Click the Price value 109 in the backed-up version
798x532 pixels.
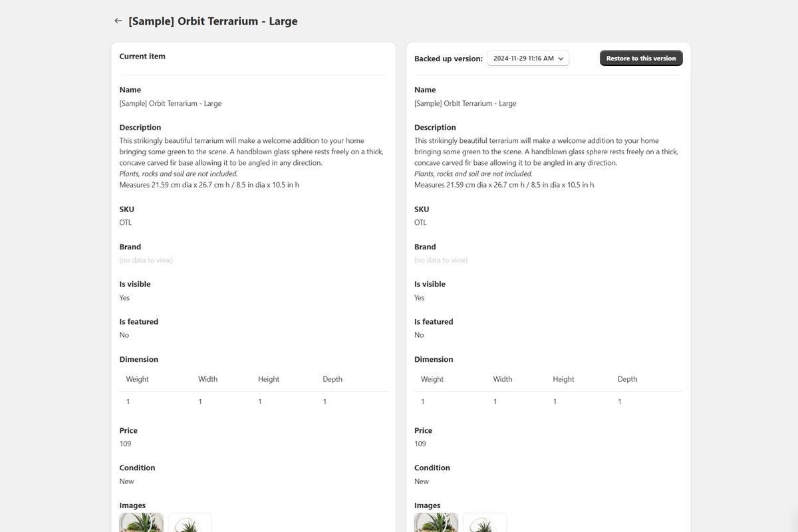(x=420, y=444)
